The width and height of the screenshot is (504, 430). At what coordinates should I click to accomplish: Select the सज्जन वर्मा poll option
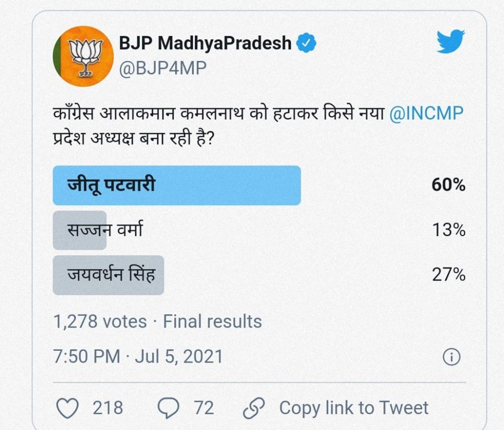pyautogui.click(x=105, y=230)
